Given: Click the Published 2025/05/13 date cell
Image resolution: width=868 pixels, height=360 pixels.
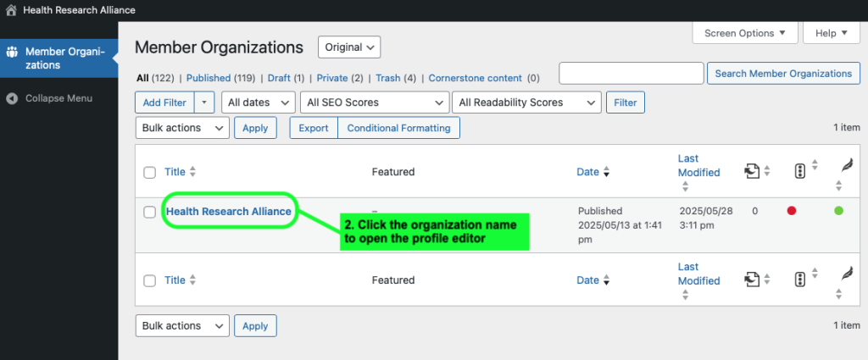Looking at the screenshot, I should (620, 225).
